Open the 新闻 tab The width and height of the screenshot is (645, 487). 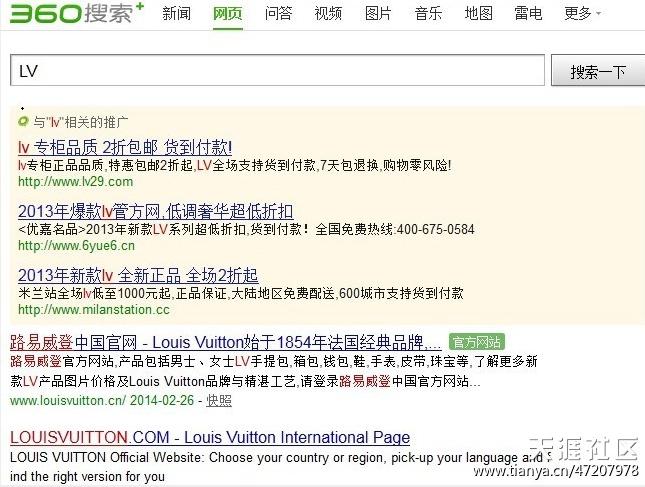[176, 14]
